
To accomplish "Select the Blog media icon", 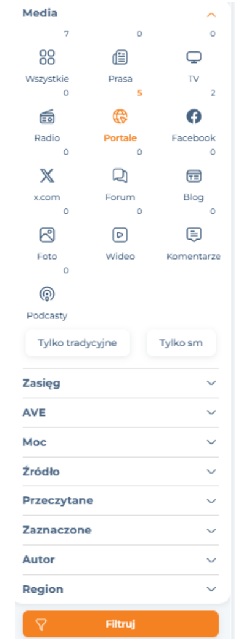I will 194,176.
